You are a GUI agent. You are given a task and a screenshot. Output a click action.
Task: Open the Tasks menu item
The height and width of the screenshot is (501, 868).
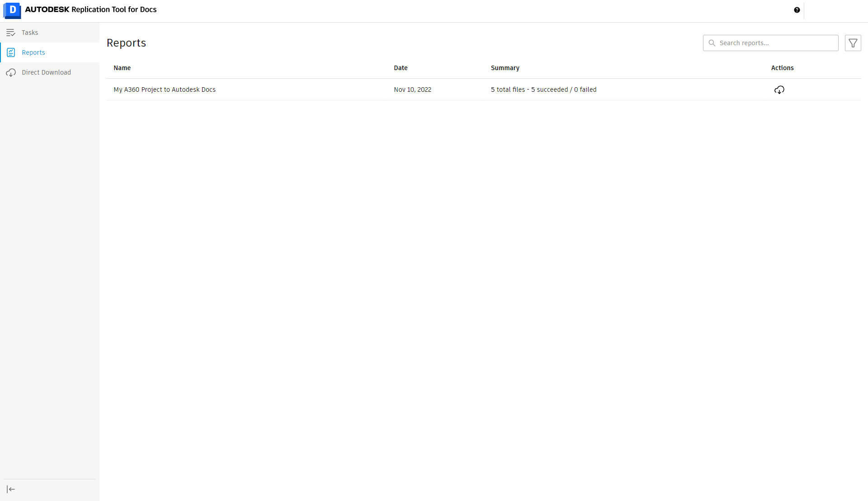(30, 33)
